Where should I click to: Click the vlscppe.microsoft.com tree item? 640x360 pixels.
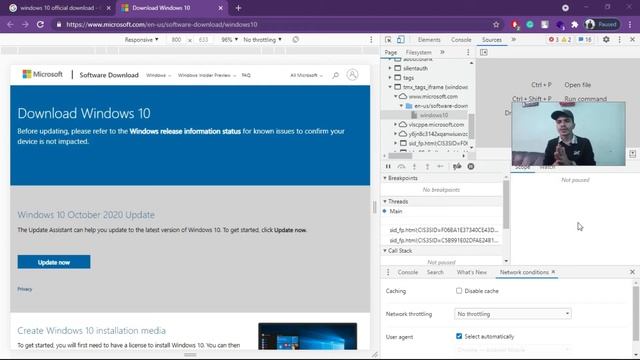[x=436, y=124]
